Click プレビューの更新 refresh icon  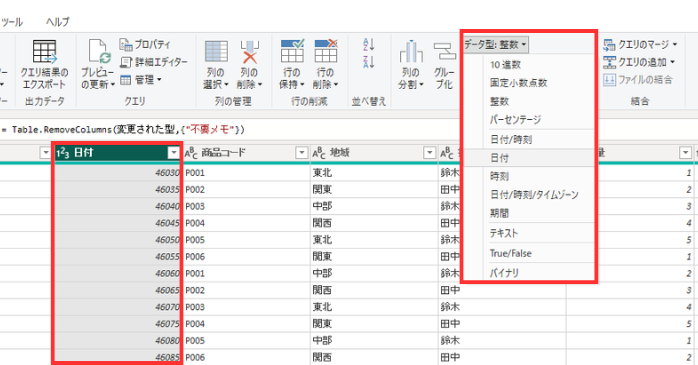pos(99,51)
